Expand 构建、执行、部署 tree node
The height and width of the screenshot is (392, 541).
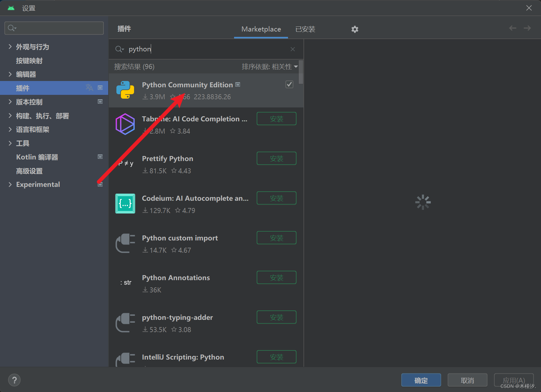point(10,116)
